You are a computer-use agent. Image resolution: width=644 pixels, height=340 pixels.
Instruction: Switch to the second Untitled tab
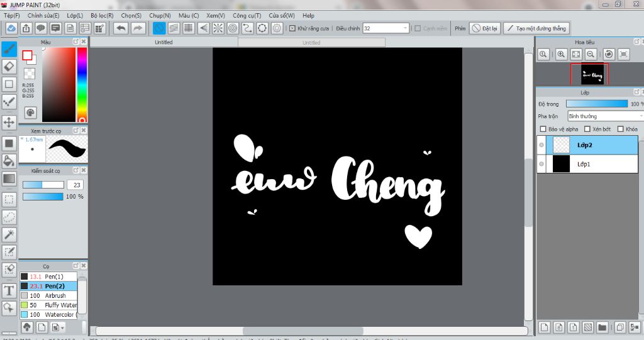311,42
